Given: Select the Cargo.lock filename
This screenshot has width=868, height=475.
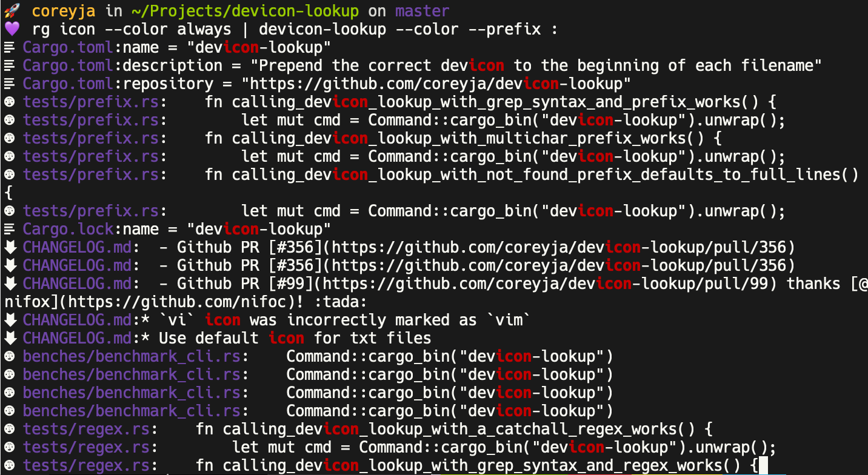Looking at the screenshot, I should coord(68,229).
